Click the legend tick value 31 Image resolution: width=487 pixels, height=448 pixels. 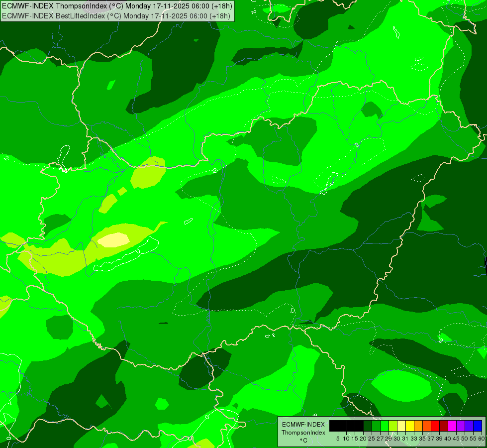[405, 439]
